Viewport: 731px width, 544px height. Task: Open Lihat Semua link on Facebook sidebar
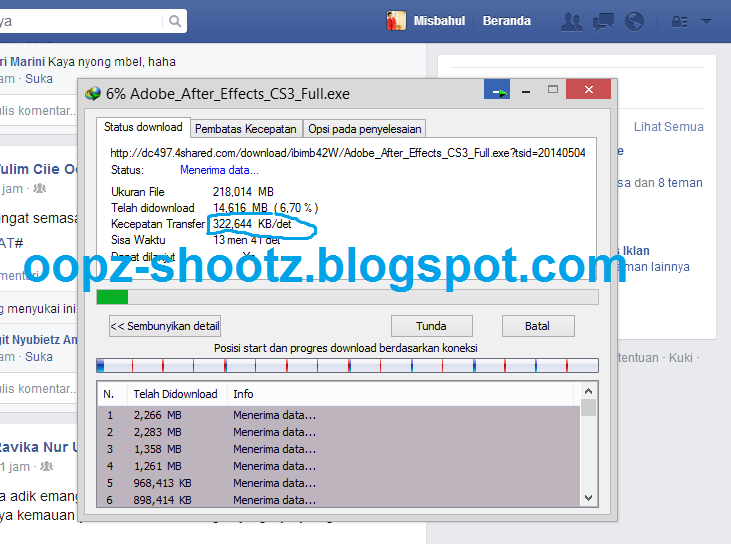coord(668,127)
